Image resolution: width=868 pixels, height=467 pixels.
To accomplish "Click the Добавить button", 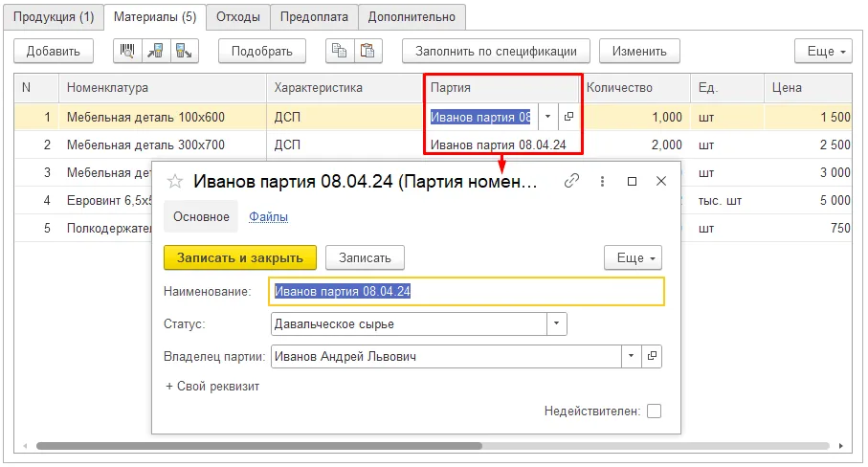I will (54, 51).
